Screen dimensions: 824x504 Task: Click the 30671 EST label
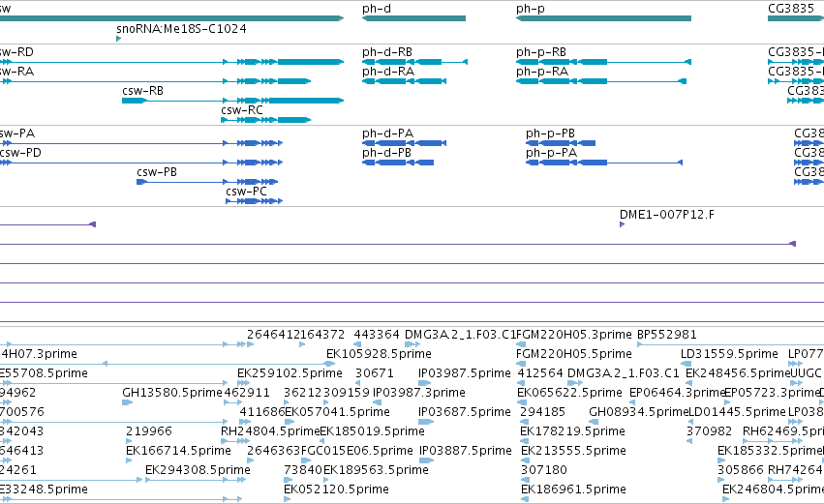[x=374, y=373]
